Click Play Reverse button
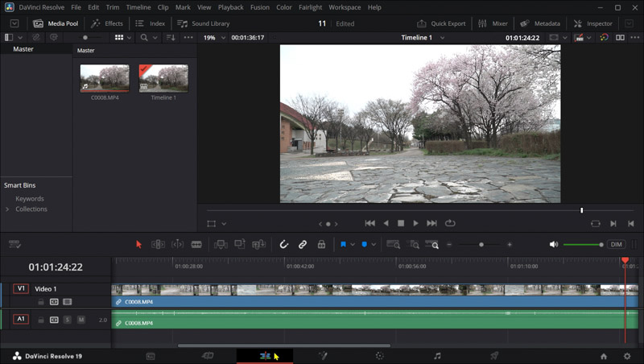The image size is (644, 364). click(386, 223)
